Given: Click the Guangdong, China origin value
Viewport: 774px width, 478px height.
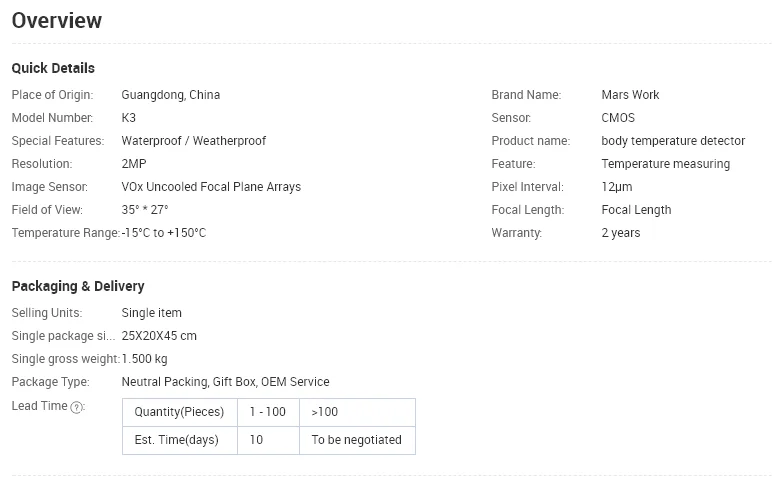Looking at the screenshot, I should coord(170,95).
